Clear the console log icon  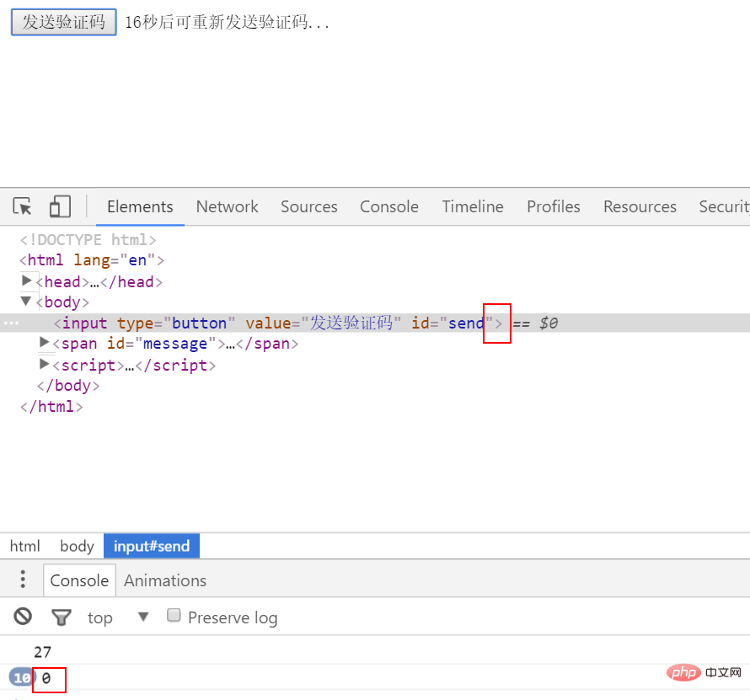click(x=23, y=617)
